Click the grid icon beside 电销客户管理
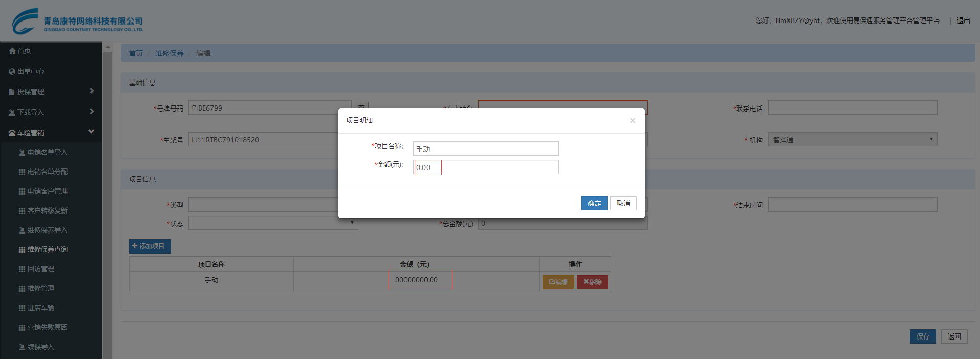 tap(22, 192)
